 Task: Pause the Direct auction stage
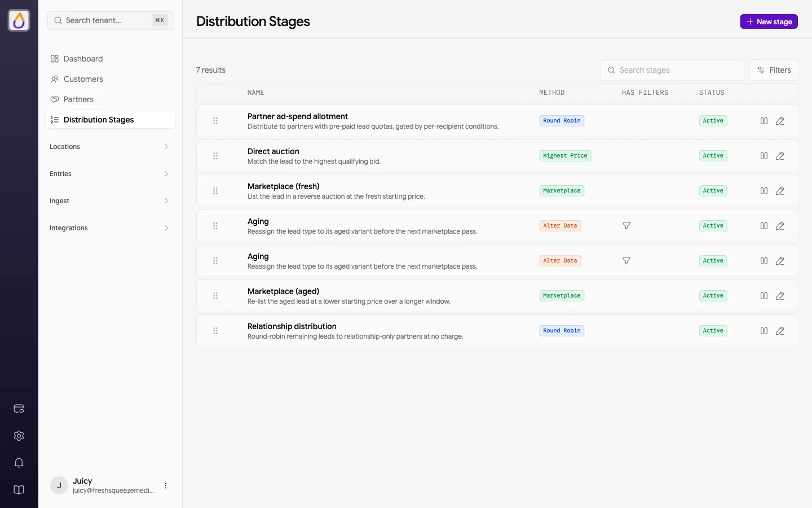764,156
